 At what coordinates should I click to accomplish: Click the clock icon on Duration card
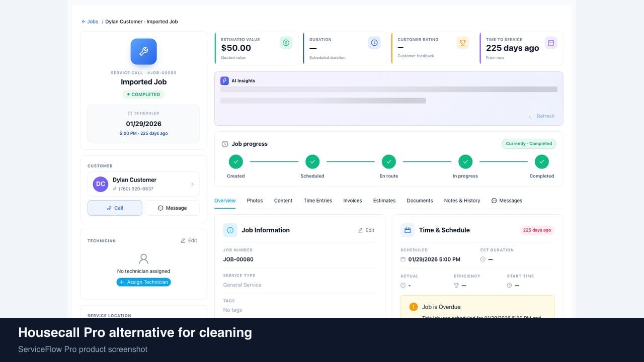click(374, 43)
